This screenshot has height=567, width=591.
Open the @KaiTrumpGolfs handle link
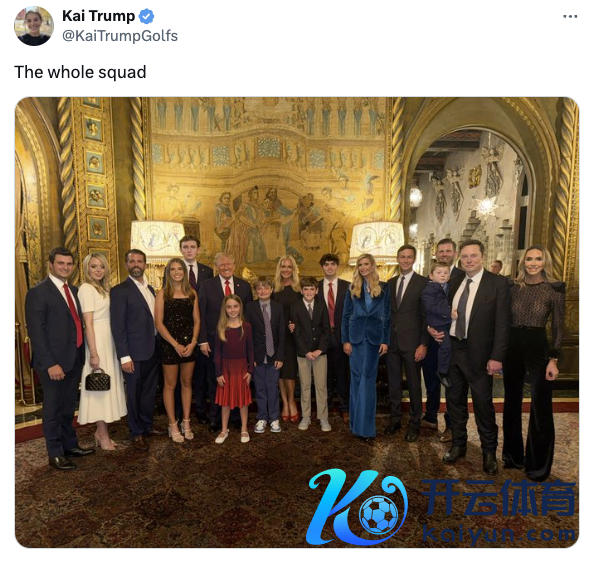point(120,36)
